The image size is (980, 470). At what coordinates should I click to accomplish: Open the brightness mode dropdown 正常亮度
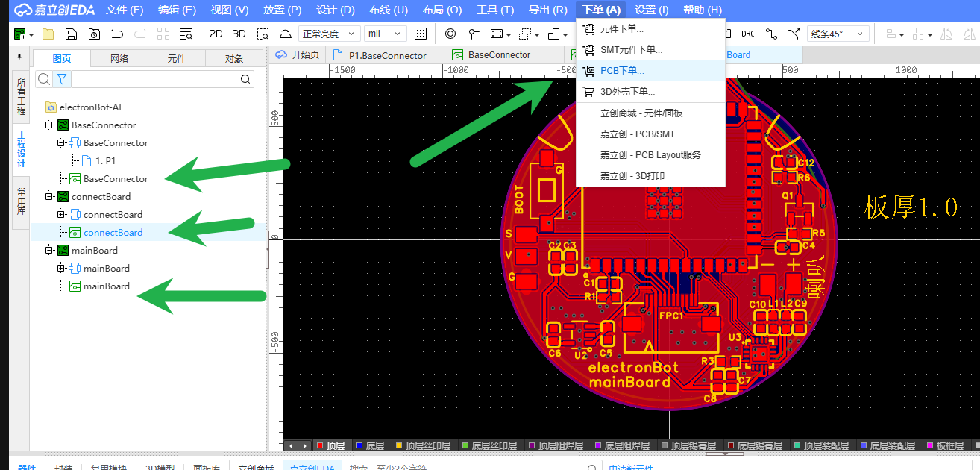[329, 34]
